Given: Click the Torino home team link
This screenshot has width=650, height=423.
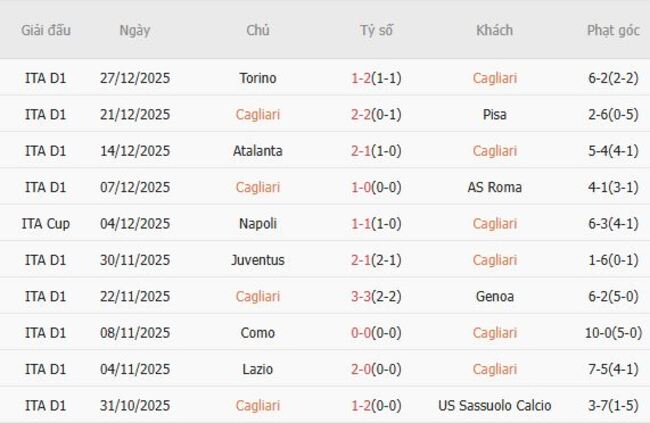Looking at the screenshot, I should (258, 78).
